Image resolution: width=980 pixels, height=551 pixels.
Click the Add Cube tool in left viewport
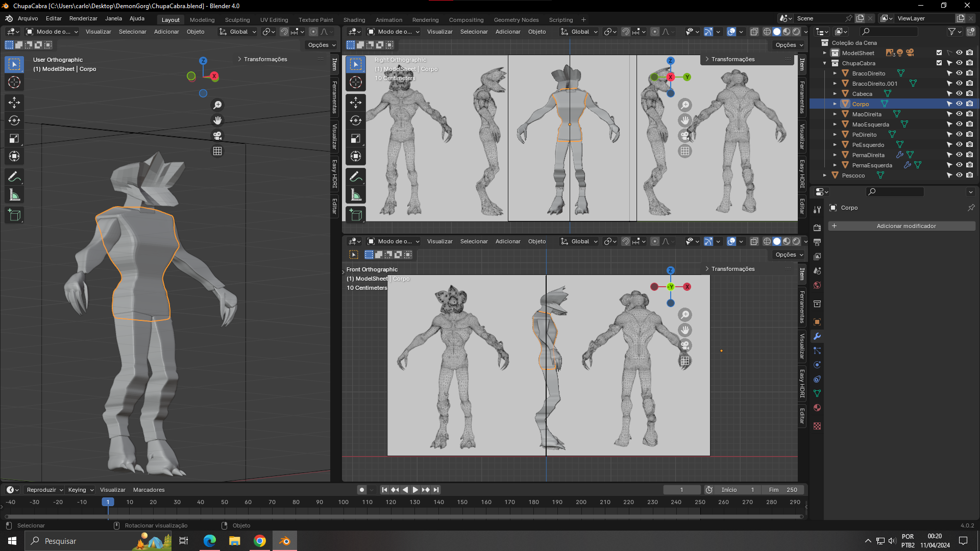tap(14, 215)
